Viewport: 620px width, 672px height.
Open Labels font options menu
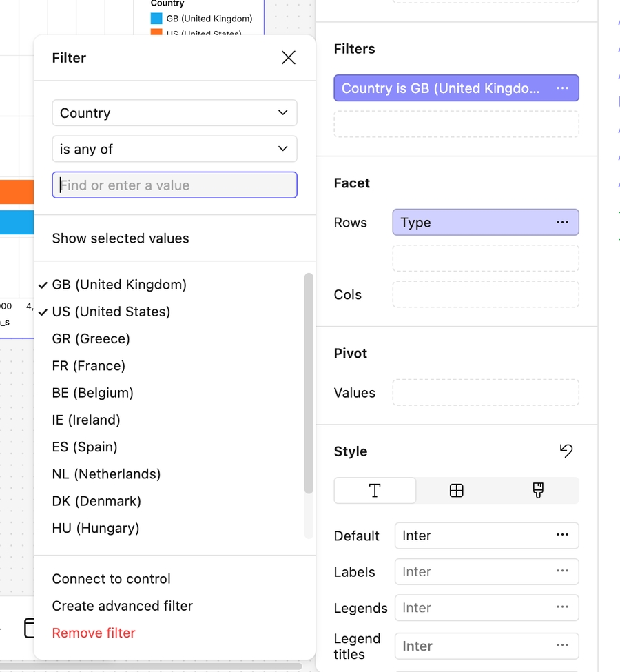(562, 571)
